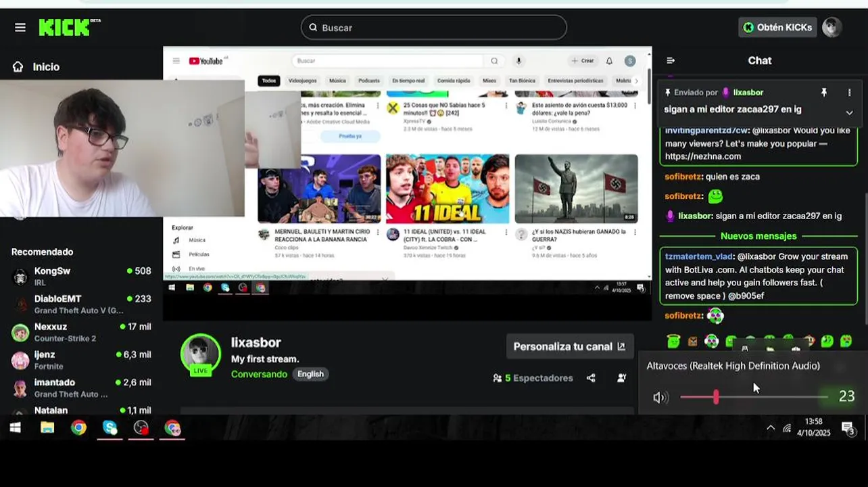The image size is (868, 487).
Task: Open Nexxuz recommended channel
Action: click(x=81, y=332)
